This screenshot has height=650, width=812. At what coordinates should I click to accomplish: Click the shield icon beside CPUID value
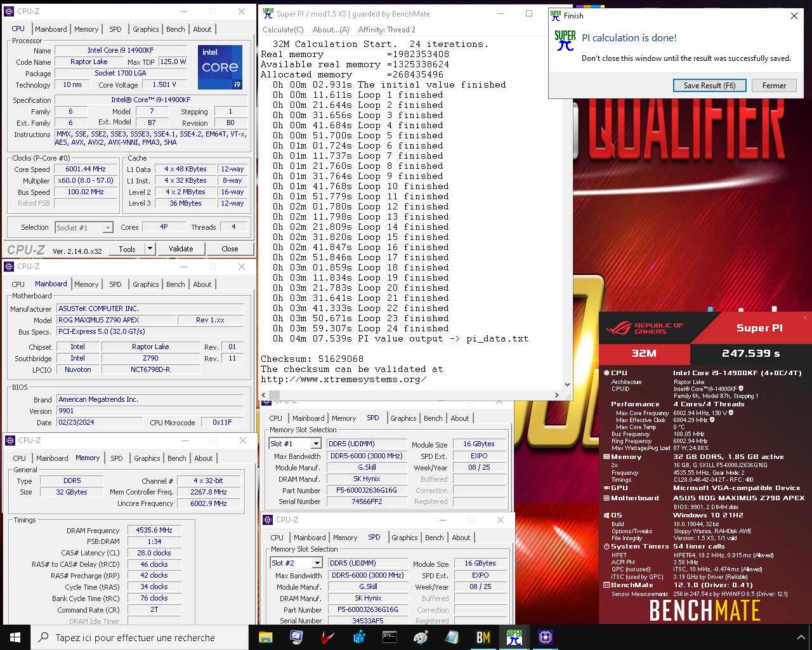(741, 388)
